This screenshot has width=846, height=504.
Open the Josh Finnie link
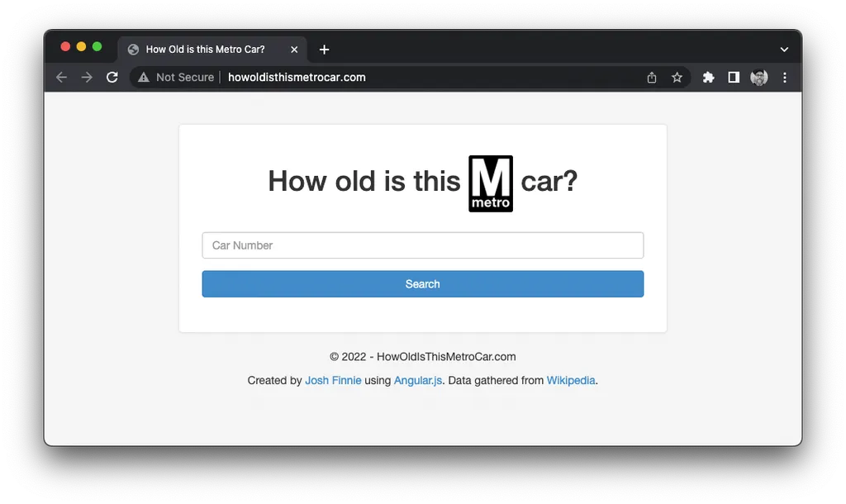pos(333,380)
